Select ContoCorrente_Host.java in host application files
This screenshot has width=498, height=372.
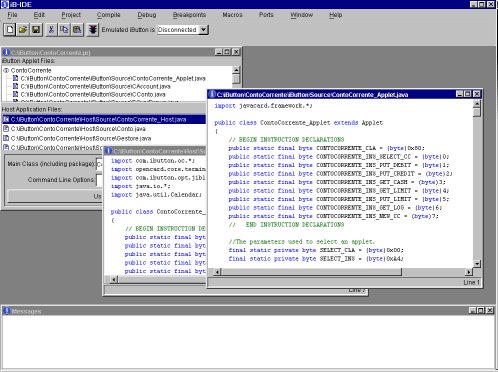104,119
